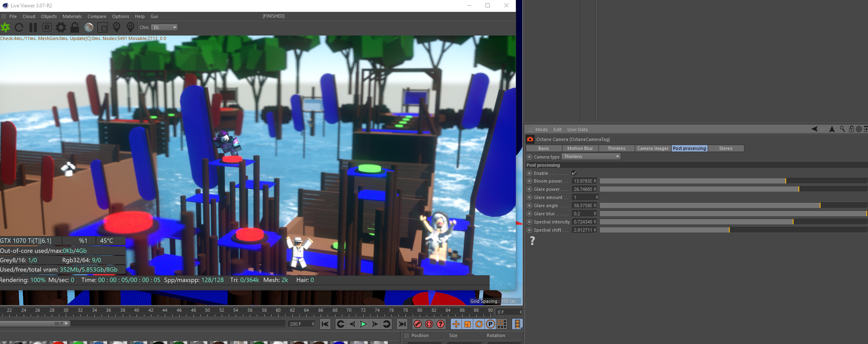This screenshot has height=344, width=868.
Task: Switch to the Camera Imager tab
Action: coord(653,148)
